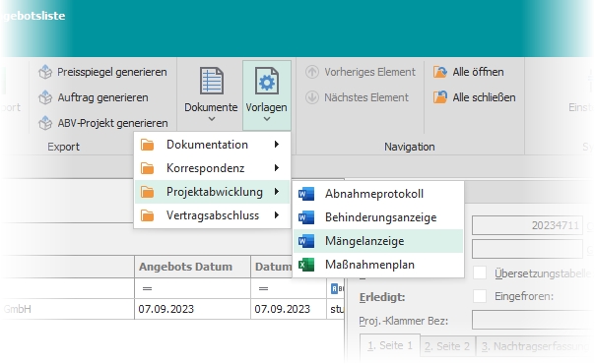
Task: Click the Korrespondenz folder icon
Action: [147, 168]
